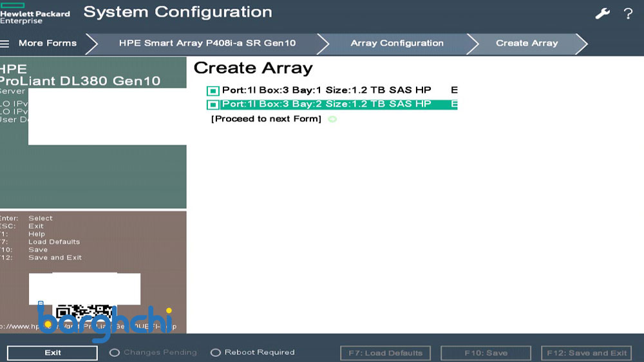Select the Reboot Required radio indicator
This screenshot has width=644, height=362.
[x=216, y=353]
